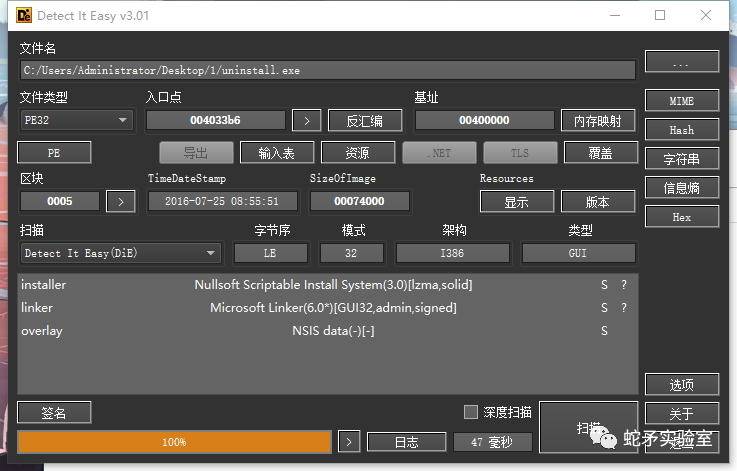This screenshot has height=471, width=737.
Task: Click the Detect It Easy title bar icon
Action: point(24,16)
